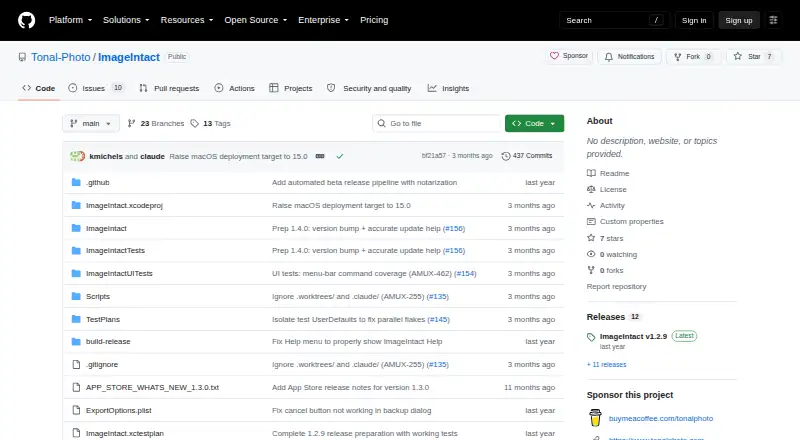
Task: Click the Sign in button
Action: pyautogui.click(x=694, y=20)
